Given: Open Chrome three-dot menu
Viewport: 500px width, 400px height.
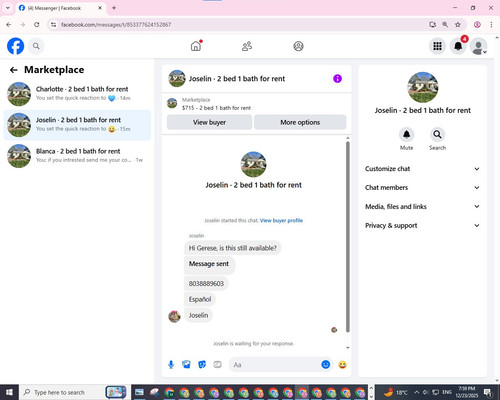Looking at the screenshot, I should [x=491, y=24].
